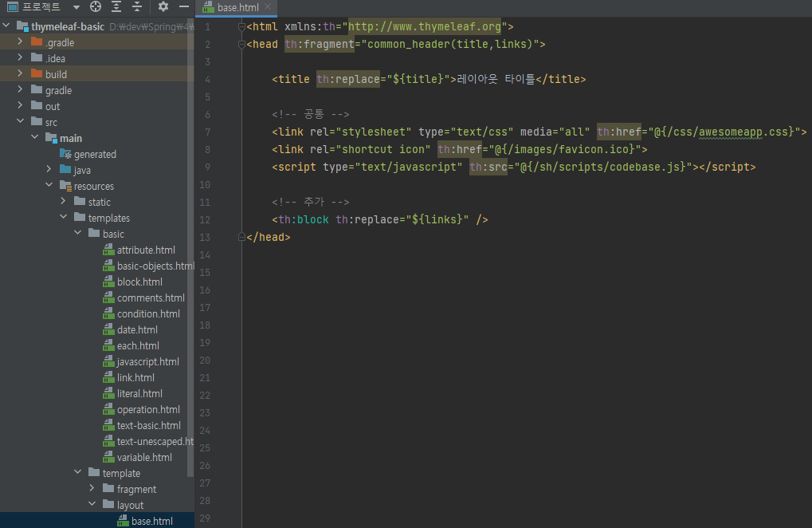Expand the fragment folder
This screenshot has height=528, width=812.
[x=92, y=488]
